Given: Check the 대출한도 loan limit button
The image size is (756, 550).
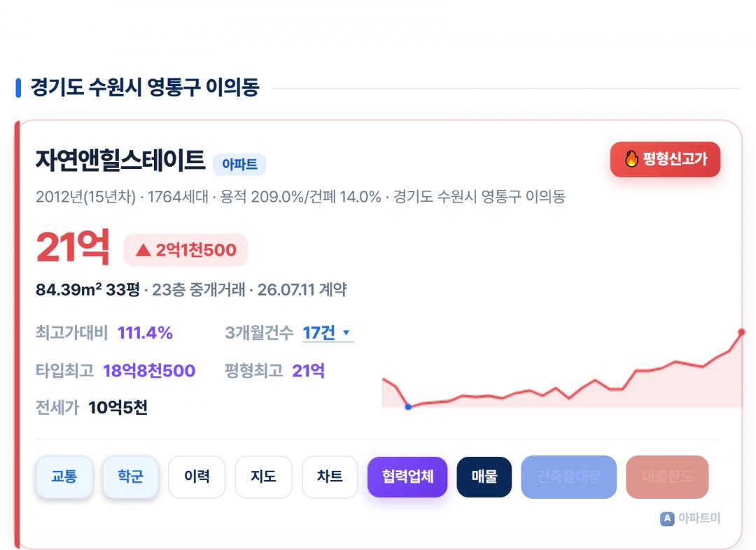Looking at the screenshot, I should point(667,476).
